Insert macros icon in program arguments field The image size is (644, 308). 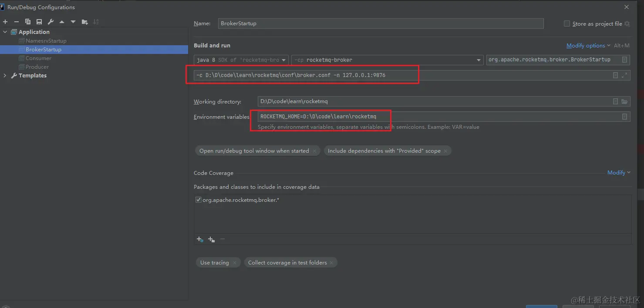[615, 75]
